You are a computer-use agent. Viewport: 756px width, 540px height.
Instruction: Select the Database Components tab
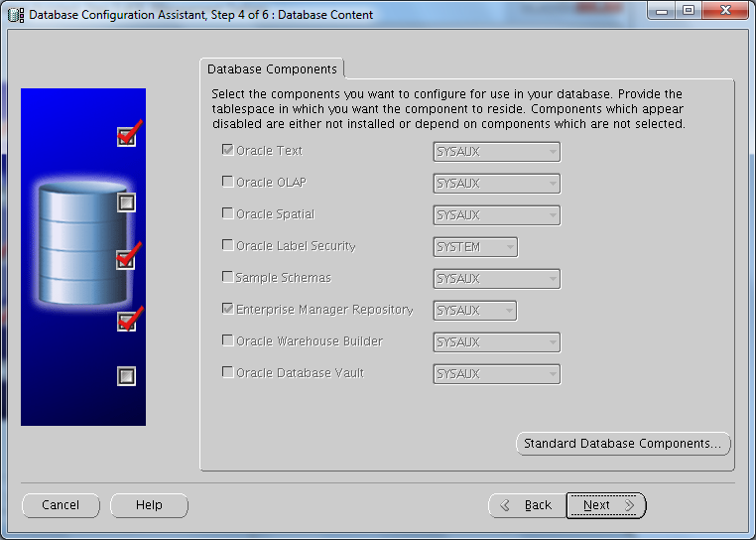pyautogui.click(x=271, y=68)
